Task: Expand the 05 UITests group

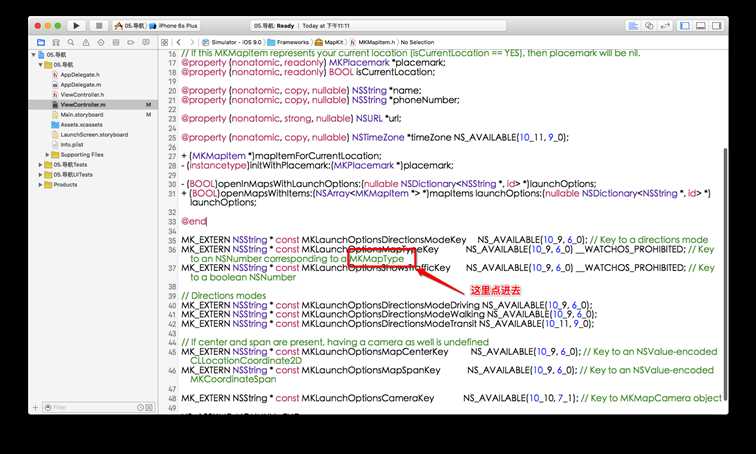Action: (x=40, y=174)
